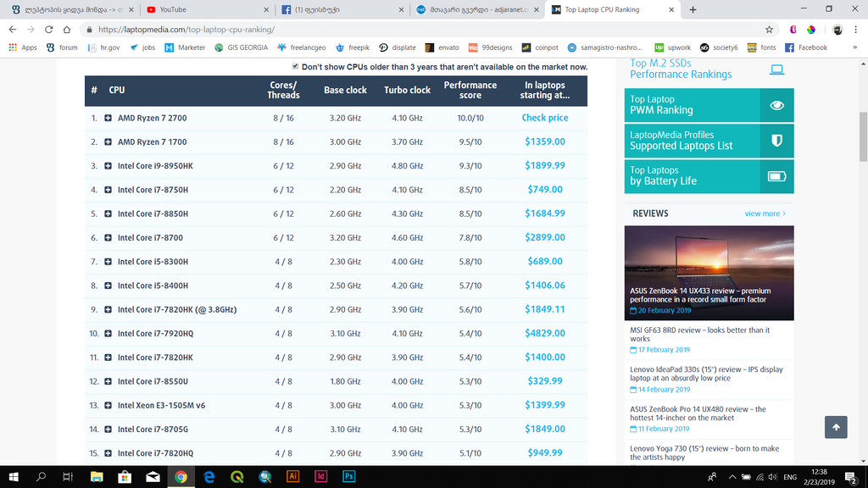Open Chrome menu with three dots
Viewport: 868px width, 488px height.
[x=856, y=30]
